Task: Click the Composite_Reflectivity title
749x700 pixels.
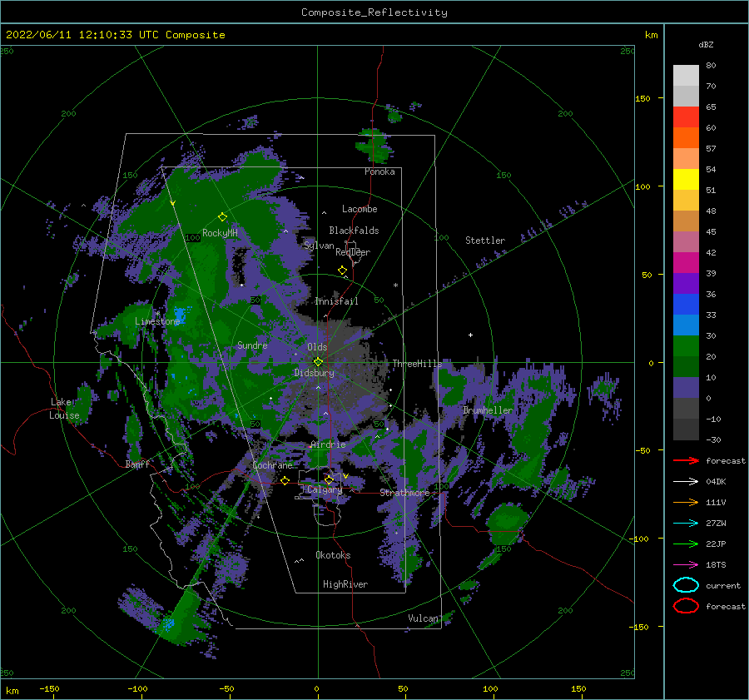Action: (x=374, y=12)
